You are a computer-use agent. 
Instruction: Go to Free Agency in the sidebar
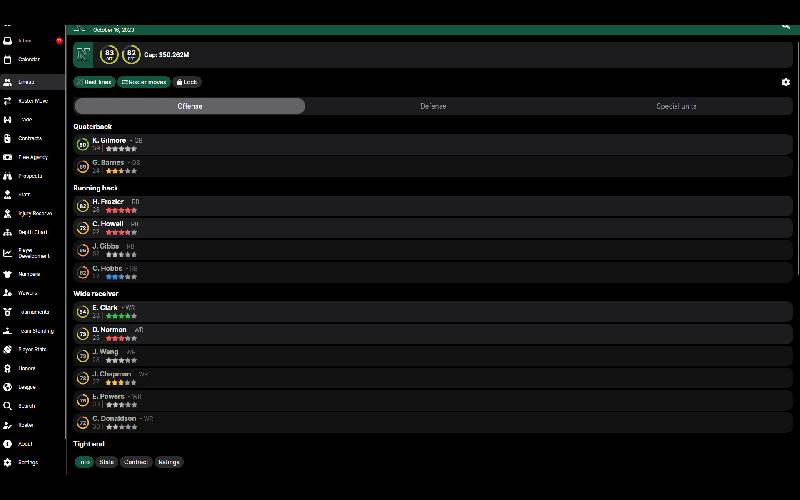(32, 157)
